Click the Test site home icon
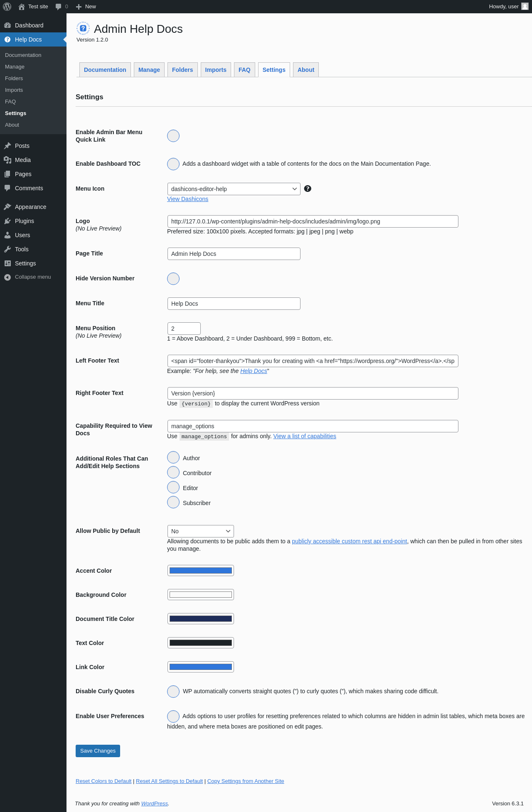 (22, 7)
